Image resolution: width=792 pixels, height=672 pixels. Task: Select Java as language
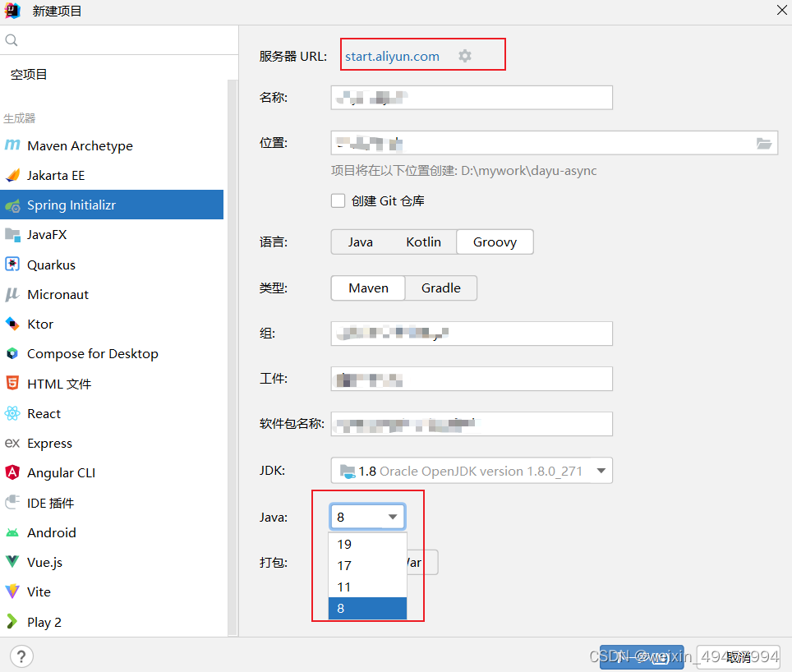(360, 242)
